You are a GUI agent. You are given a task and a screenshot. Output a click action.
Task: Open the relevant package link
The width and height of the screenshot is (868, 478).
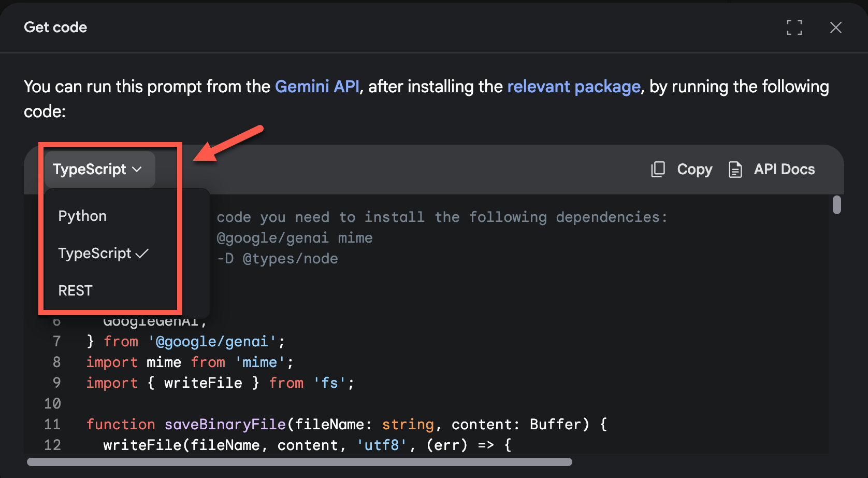[573, 87]
